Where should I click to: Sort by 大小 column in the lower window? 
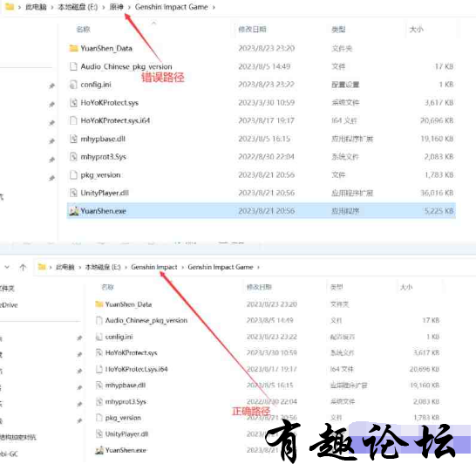point(406,287)
